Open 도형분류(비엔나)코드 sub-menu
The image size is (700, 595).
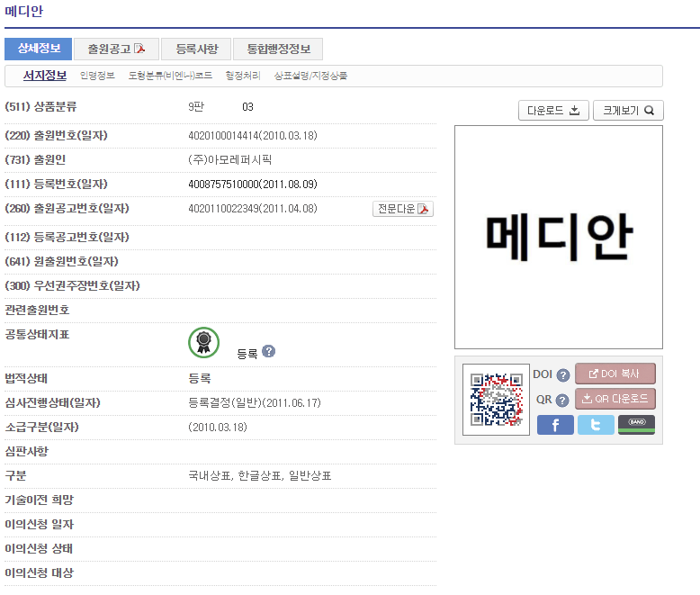tap(170, 77)
